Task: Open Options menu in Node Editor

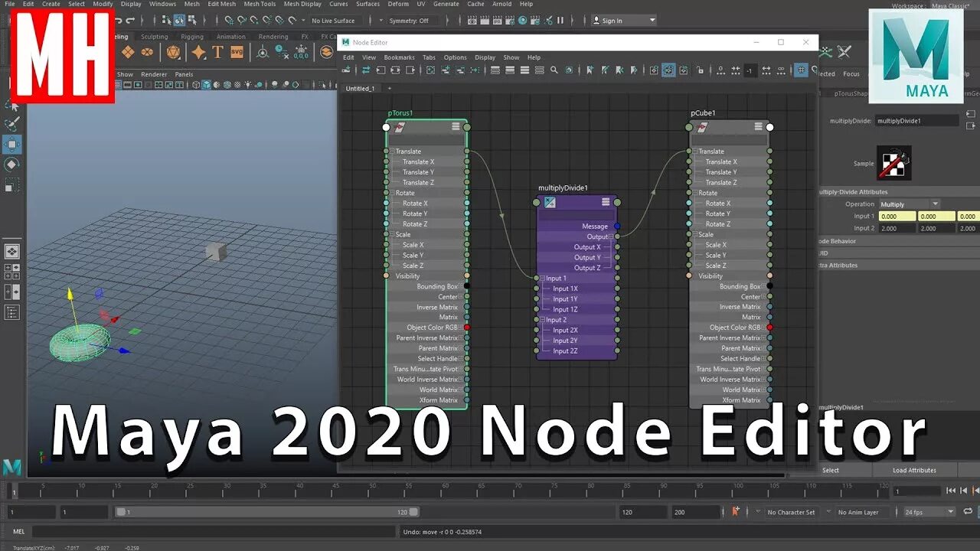Action: click(x=455, y=57)
